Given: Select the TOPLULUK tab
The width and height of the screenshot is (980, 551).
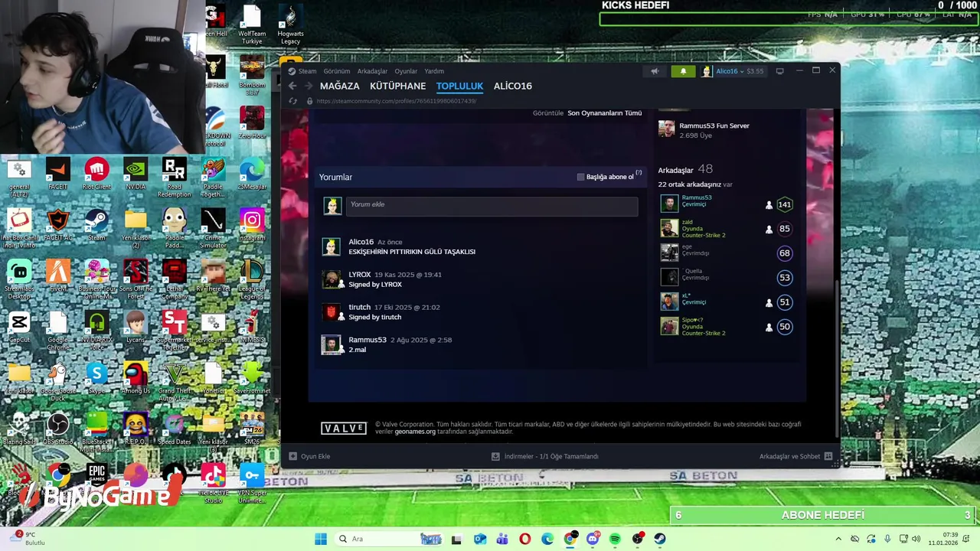Looking at the screenshot, I should pos(459,86).
